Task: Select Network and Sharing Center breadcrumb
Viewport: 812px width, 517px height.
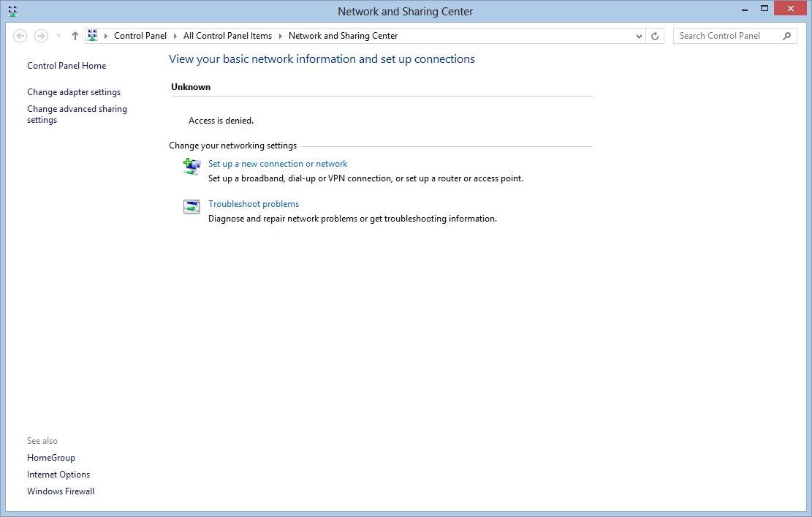Action: click(x=343, y=36)
